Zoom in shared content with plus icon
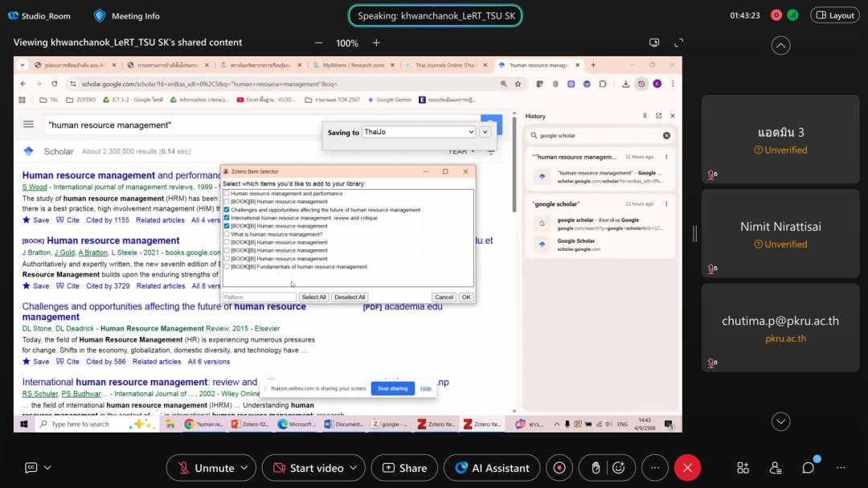The width and height of the screenshot is (868, 488). point(376,43)
